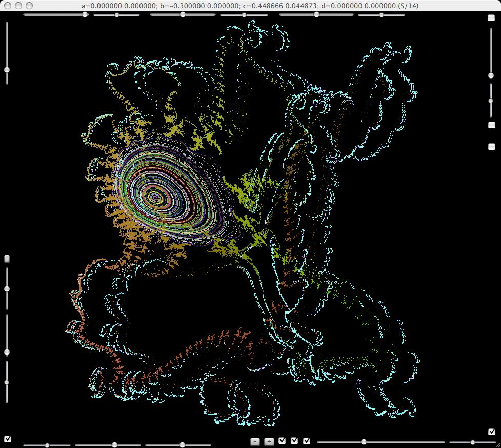Image resolution: width=501 pixels, height=448 pixels.
Task: Click the first short slider at bottom-left
Action: (x=47, y=445)
